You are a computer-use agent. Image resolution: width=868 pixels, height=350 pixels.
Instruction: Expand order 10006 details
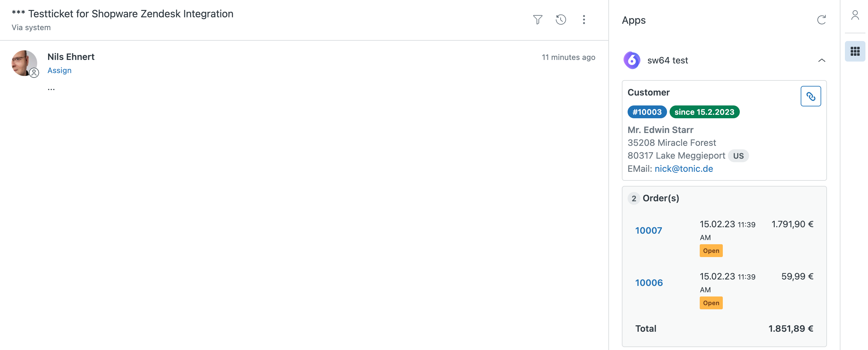pos(649,282)
